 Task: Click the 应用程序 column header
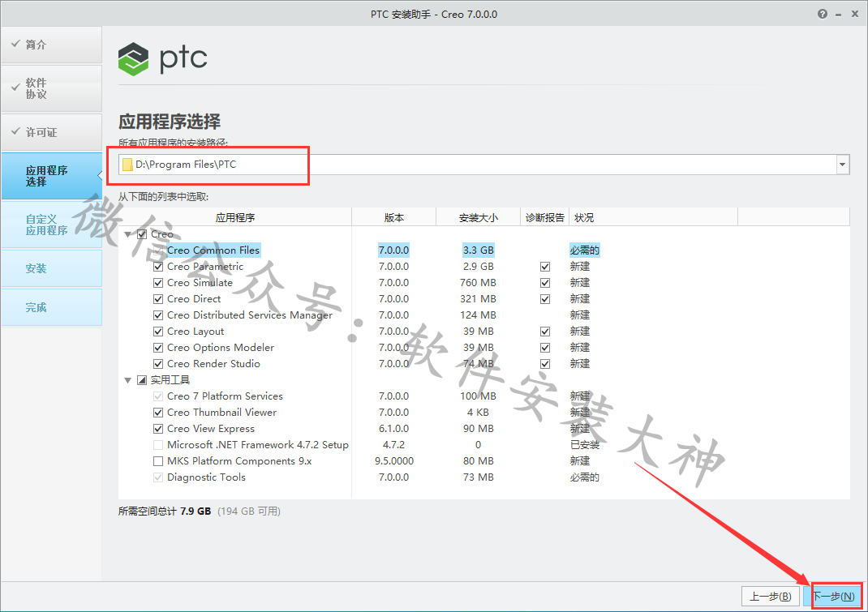click(x=235, y=217)
